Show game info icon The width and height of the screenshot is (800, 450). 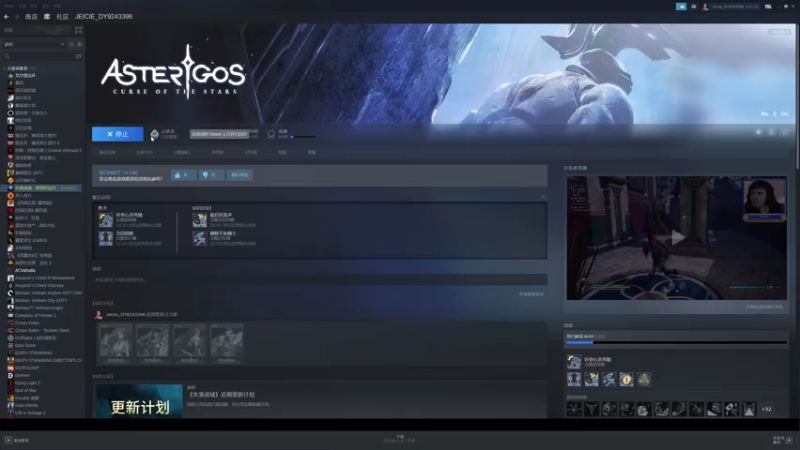click(x=771, y=132)
